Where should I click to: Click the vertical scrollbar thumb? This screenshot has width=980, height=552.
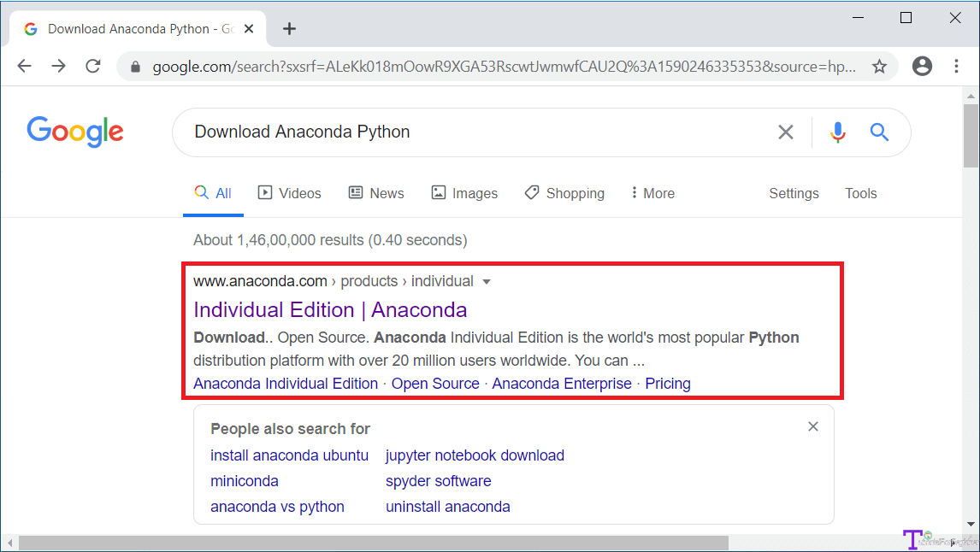(x=971, y=136)
